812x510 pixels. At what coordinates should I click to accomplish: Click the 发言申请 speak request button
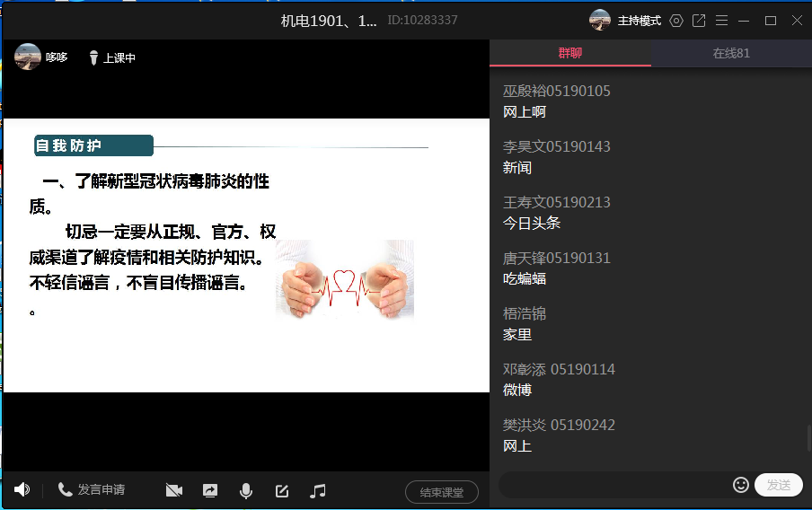click(x=92, y=489)
